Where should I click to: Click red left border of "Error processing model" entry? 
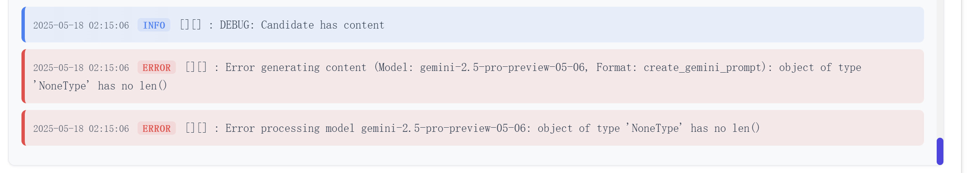click(x=24, y=128)
